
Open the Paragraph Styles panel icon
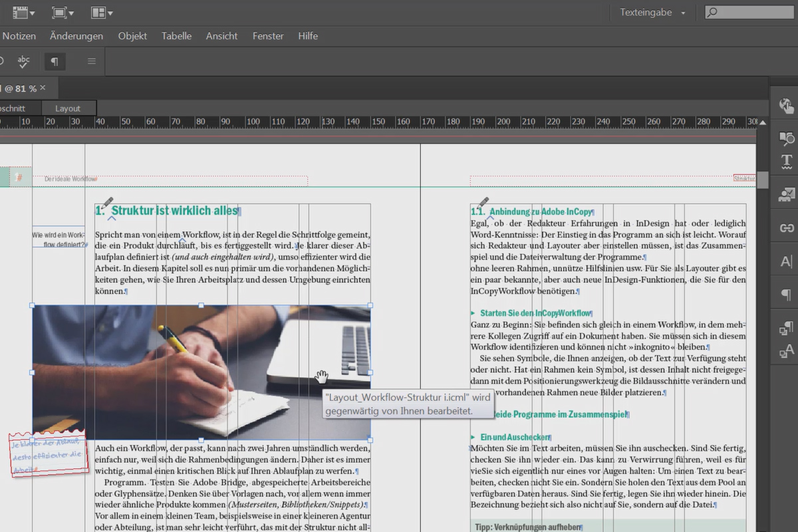coord(786,327)
